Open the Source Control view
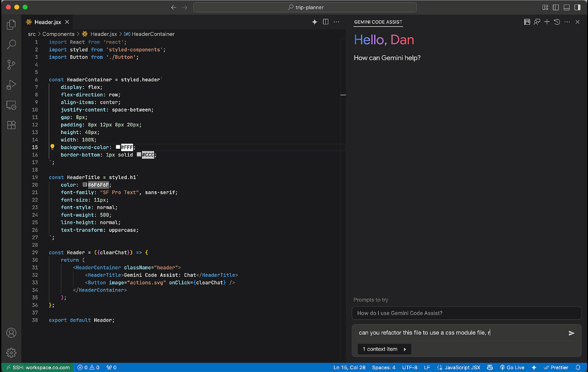 pyautogui.click(x=11, y=65)
